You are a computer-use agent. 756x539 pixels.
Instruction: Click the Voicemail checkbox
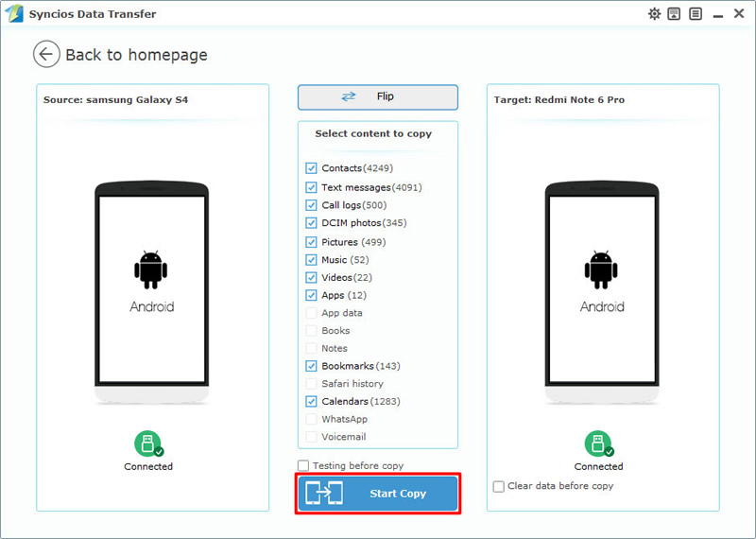(x=311, y=437)
